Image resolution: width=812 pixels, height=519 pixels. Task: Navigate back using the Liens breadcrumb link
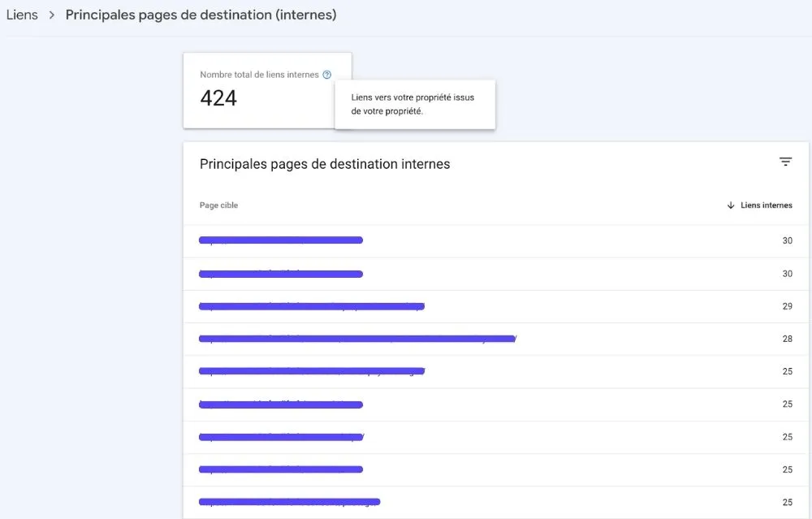click(x=21, y=14)
